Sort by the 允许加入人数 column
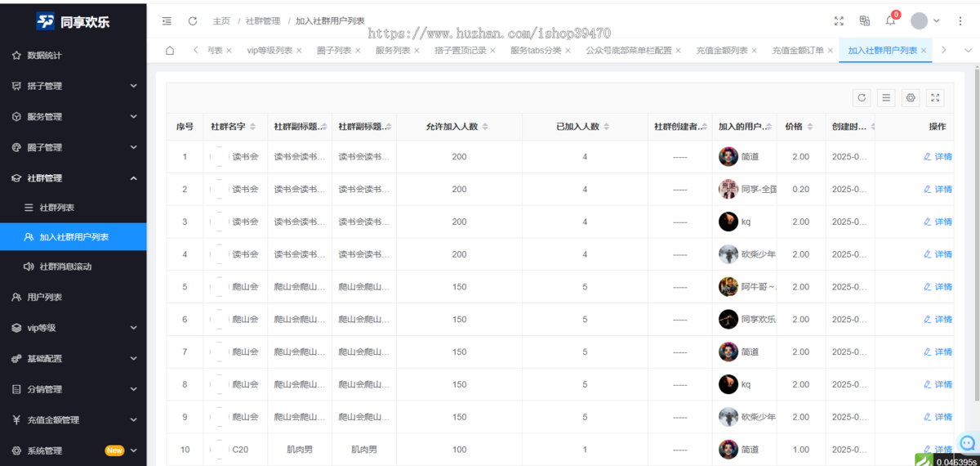 tap(485, 127)
